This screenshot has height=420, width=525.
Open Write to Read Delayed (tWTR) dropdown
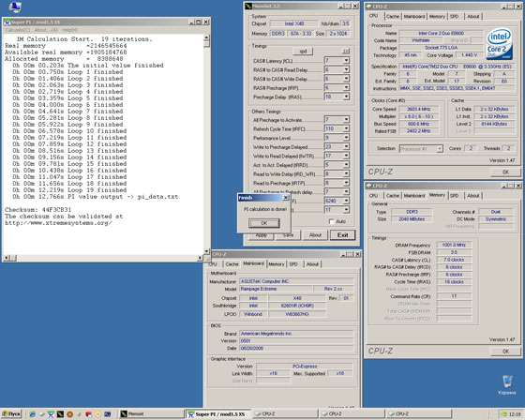coord(346,156)
